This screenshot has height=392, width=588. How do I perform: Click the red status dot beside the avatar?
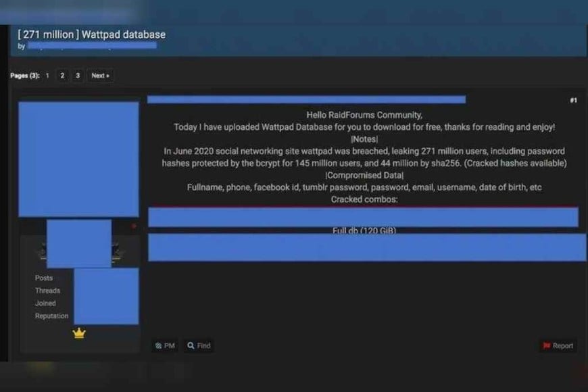tap(134, 226)
